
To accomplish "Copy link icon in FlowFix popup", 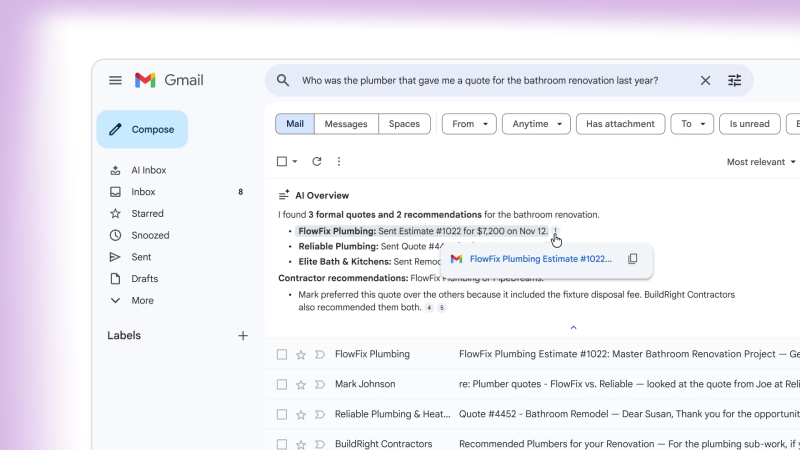I will [x=633, y=259].
